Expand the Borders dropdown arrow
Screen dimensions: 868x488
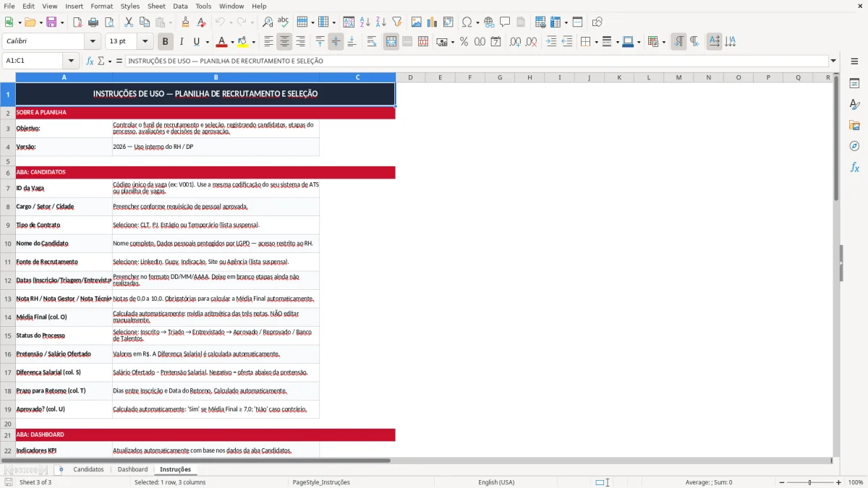(x=595, y=42)
